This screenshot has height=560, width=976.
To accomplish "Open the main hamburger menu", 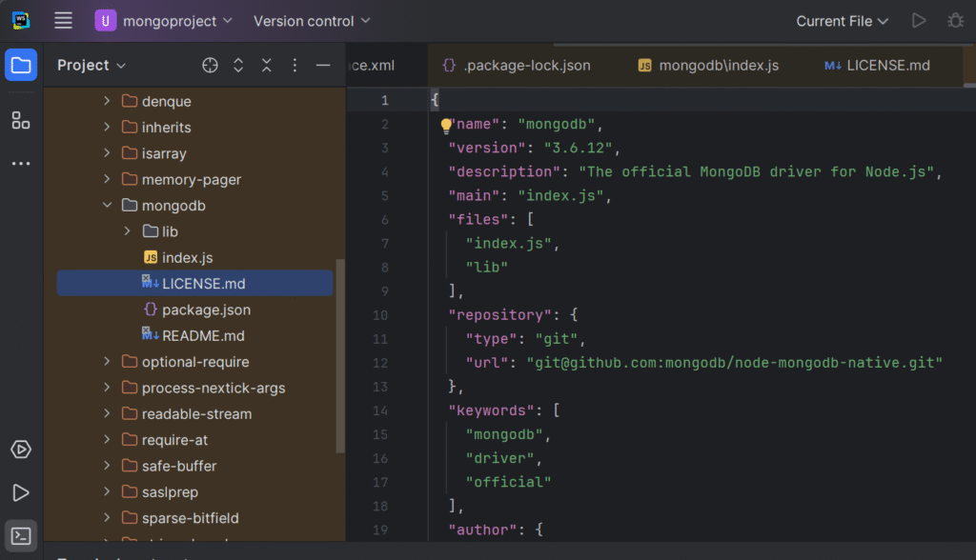I will (63, 21).
